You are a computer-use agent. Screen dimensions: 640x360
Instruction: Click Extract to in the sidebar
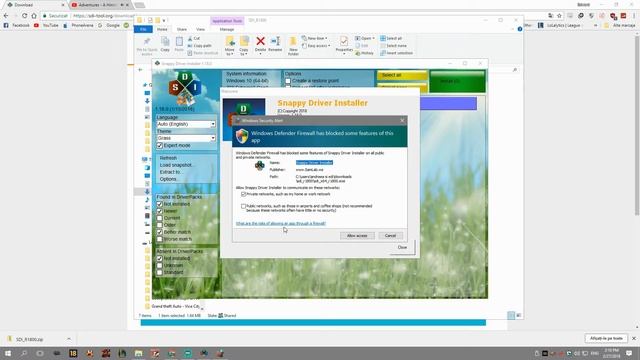170,172
